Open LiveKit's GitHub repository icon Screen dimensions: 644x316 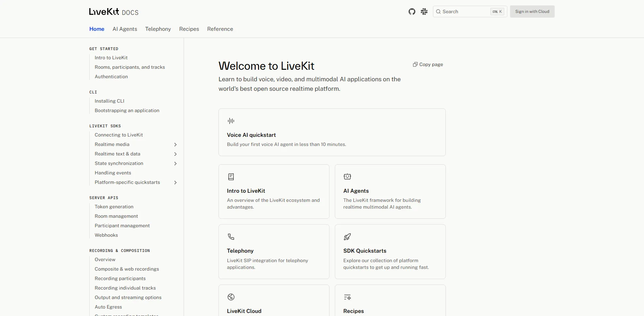(x=412, y=11)
